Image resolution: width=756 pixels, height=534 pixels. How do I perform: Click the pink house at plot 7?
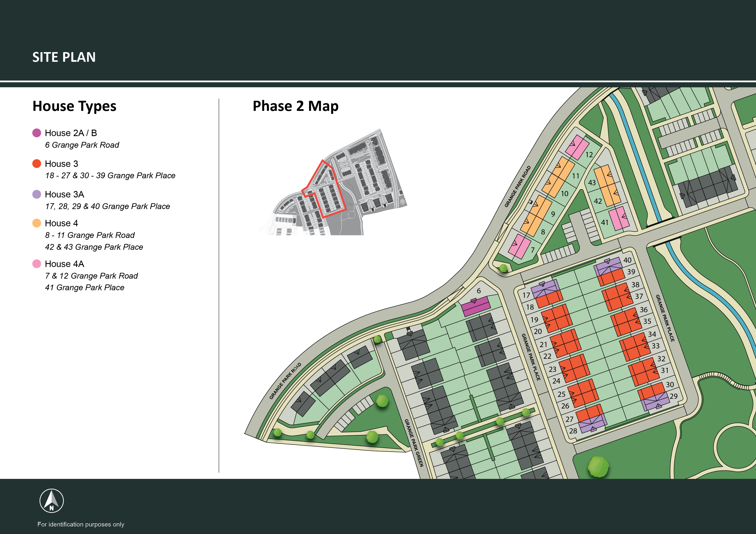pyautogui.click(x=519, y=246)
